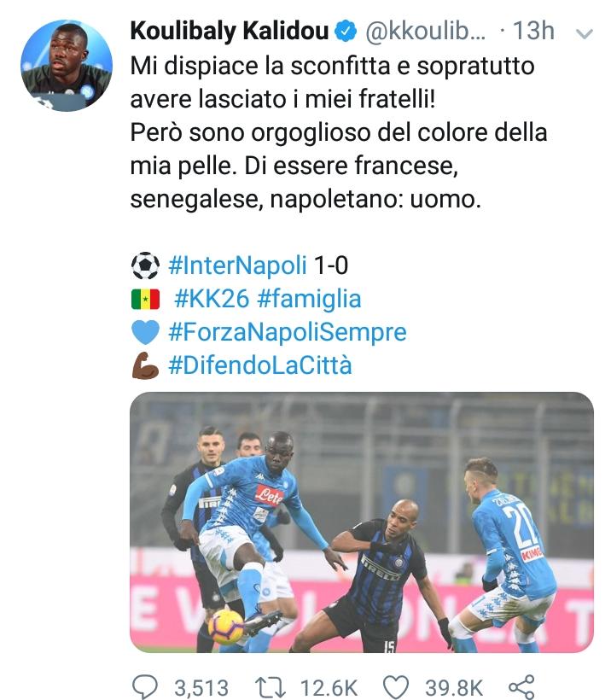Click the tweet's Italian text body
The width and height of the screenshot is (611, 700).
coord(339,132)
